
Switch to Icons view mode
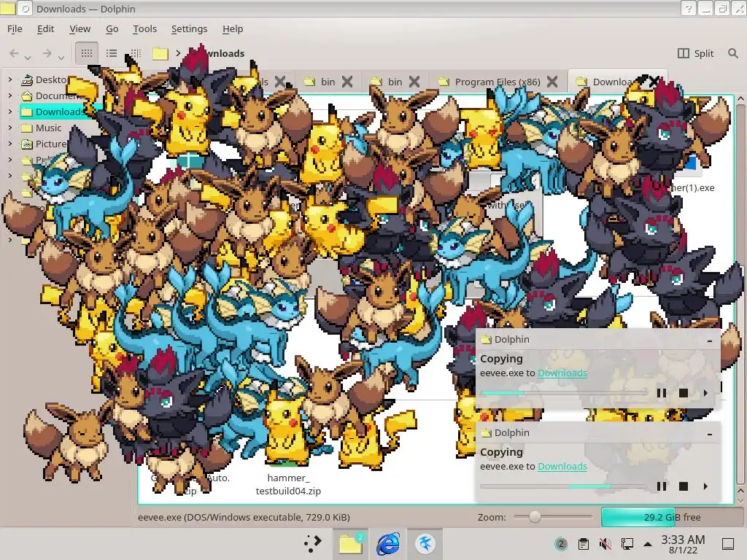pos(87,52)
